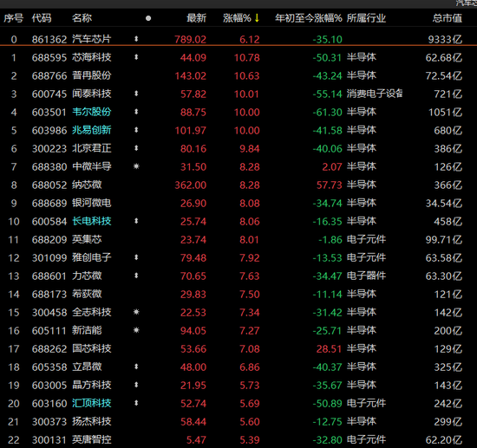Select stock name 闻泰科技
Viewport: 477px width, 448px height.
click(x=92, y=94)
